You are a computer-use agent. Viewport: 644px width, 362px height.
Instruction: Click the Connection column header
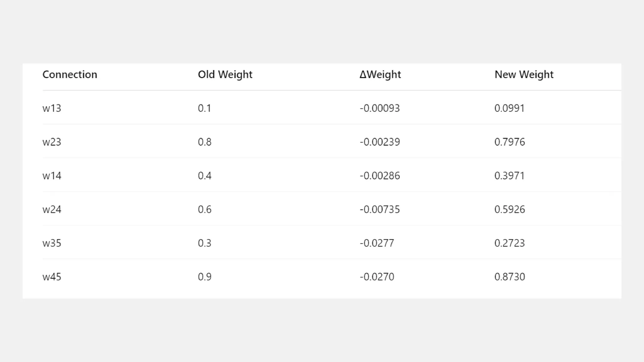tap(70, 74)
